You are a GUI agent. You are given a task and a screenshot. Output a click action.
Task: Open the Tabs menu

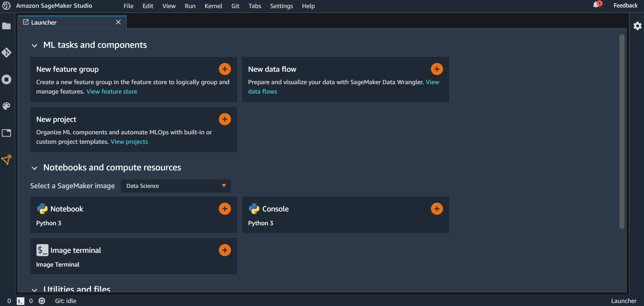(255, 6)
